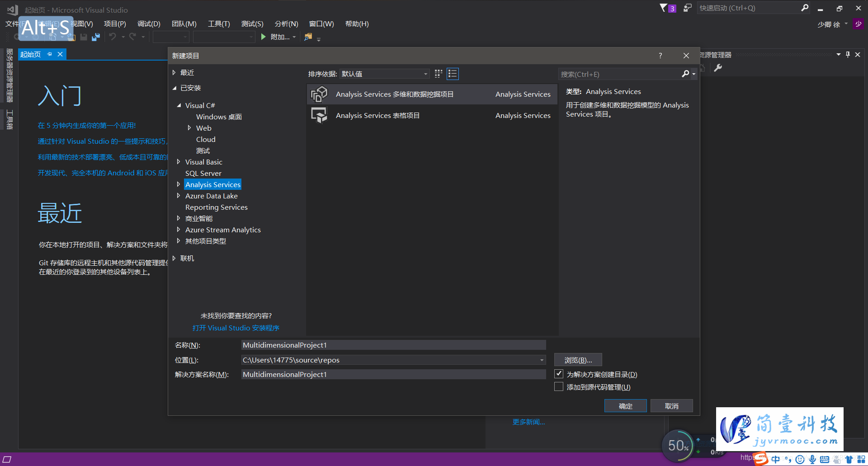Click the Save All toolbar icon

click(95, 37)
